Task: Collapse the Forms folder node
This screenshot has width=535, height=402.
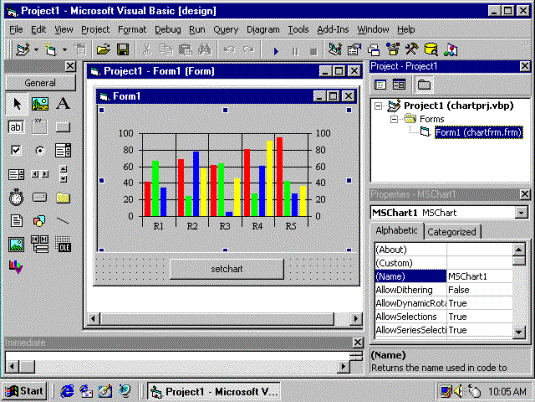Action: pos(394,119)
